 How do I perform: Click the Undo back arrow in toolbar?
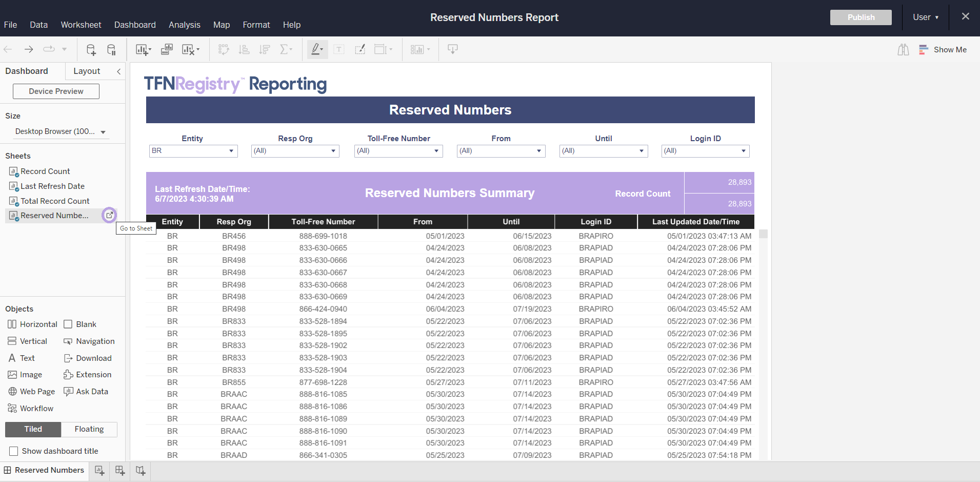(8, 49)
